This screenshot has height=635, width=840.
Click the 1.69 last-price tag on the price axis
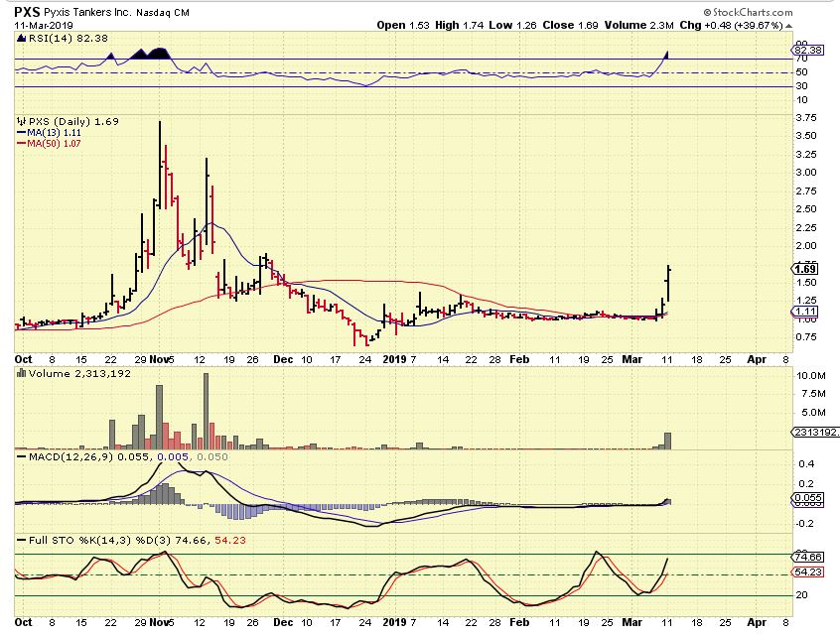coord(805,269)
